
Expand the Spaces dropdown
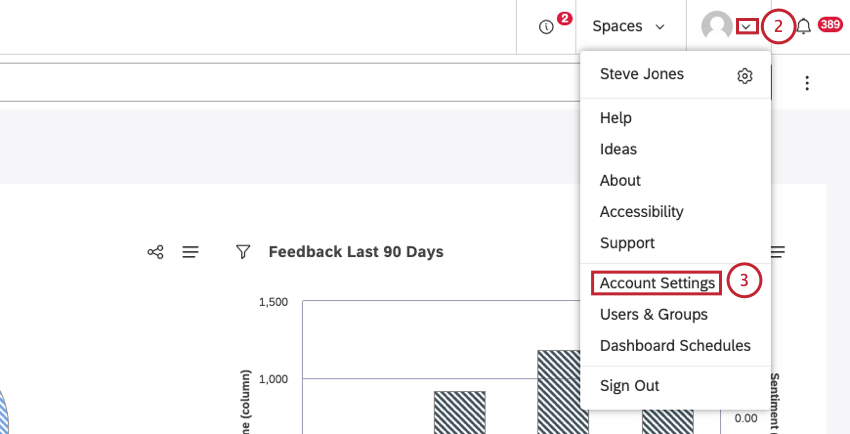(627, 27)
